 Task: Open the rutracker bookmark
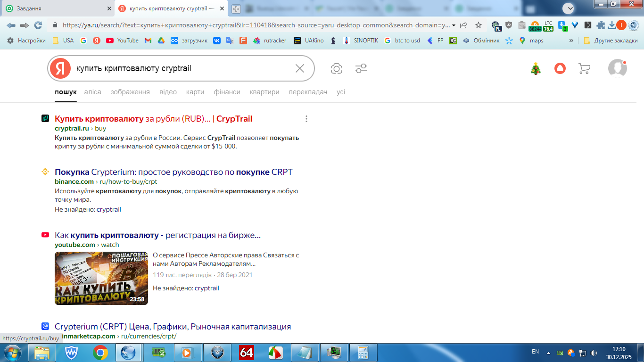tap(270, 41)
